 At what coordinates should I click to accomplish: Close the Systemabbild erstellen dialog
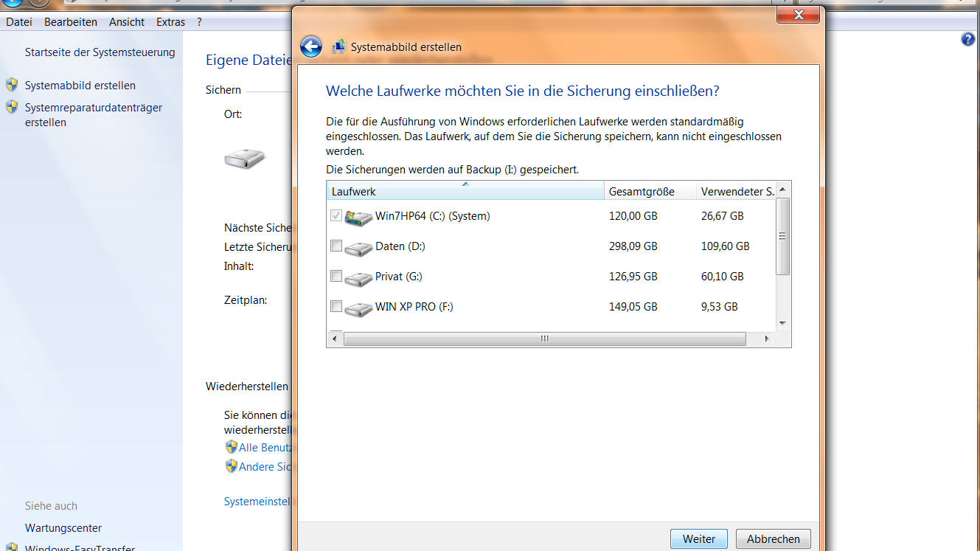[800, 15]
